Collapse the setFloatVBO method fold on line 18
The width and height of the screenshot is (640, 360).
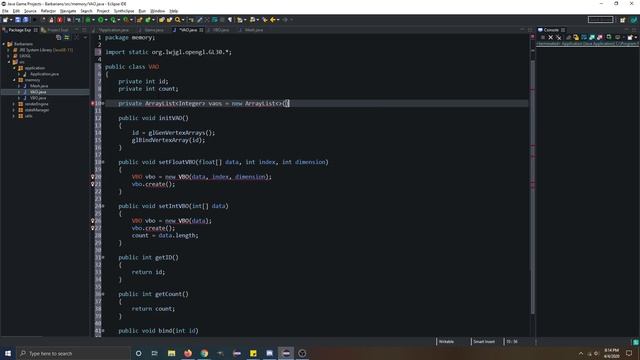103,162
